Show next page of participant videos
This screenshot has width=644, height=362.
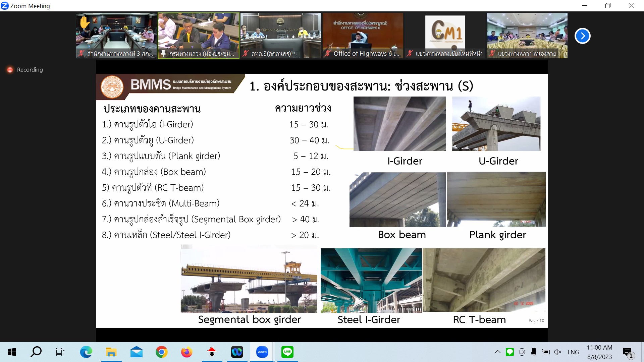[582, 36]
